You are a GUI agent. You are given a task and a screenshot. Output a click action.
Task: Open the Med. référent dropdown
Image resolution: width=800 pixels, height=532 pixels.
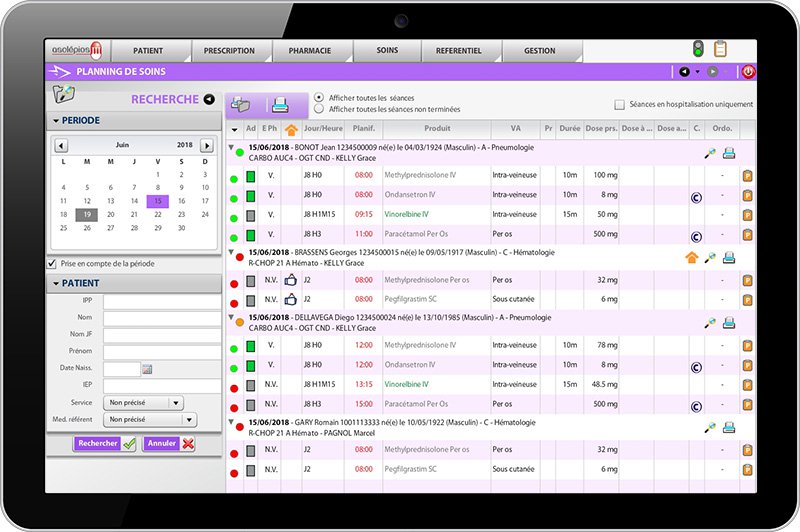pos(150,420)
